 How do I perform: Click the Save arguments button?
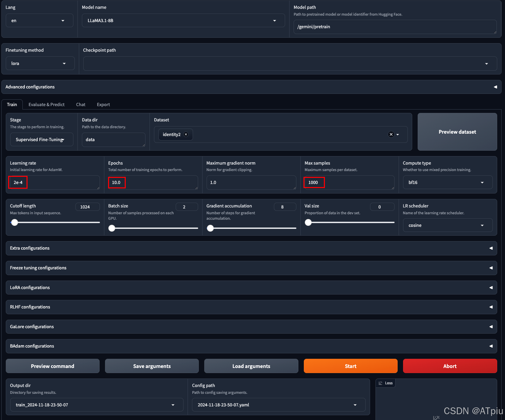click(152, 366)
